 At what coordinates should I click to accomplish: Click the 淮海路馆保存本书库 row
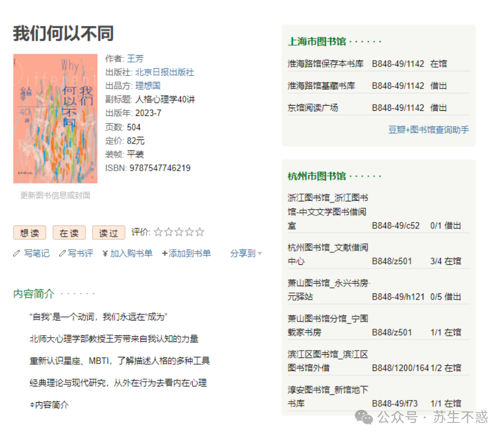coord(379,63)
